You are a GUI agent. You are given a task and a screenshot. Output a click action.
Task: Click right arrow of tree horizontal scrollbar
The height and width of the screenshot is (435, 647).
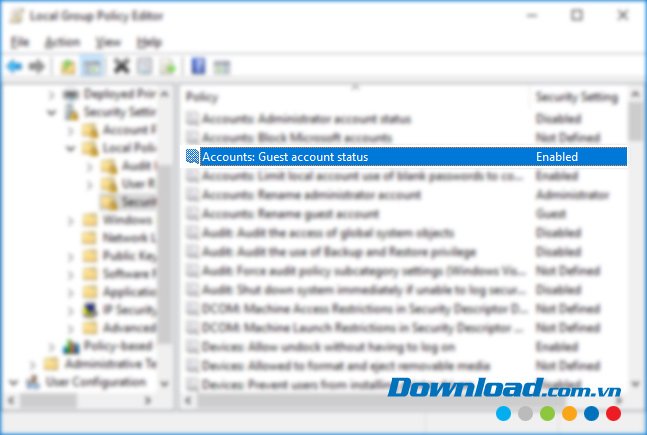(x=148, y=400)
